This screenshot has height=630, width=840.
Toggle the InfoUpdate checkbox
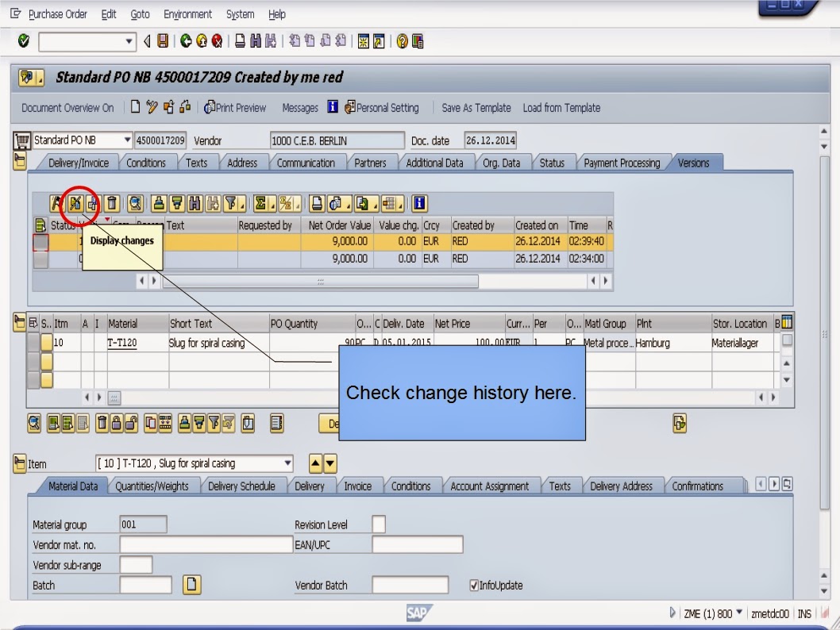(x=473, y=585)
